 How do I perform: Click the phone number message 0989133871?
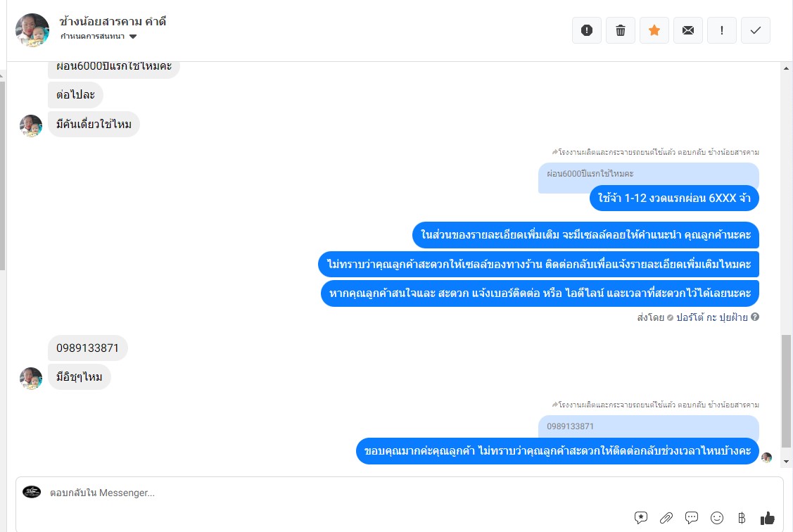87,348
